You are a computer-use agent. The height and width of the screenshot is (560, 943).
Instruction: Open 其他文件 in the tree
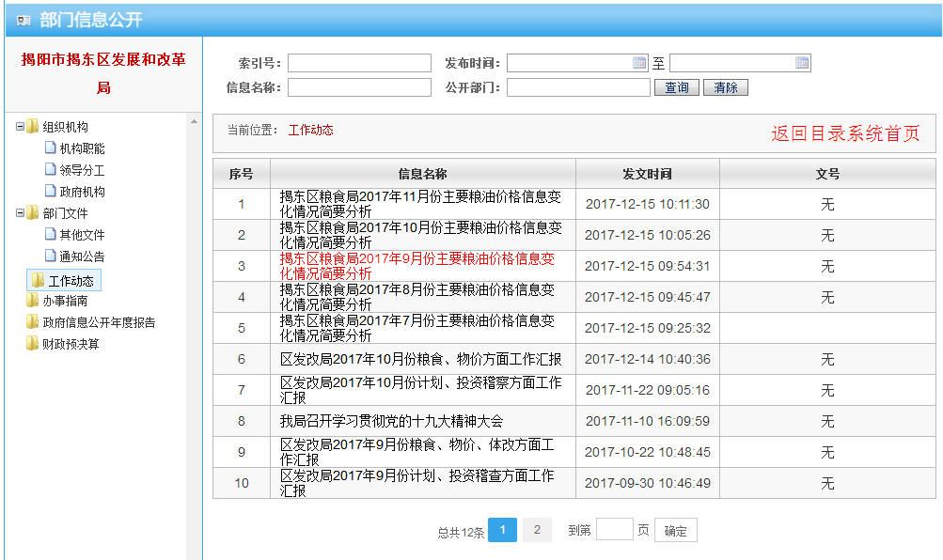point(83,235)
